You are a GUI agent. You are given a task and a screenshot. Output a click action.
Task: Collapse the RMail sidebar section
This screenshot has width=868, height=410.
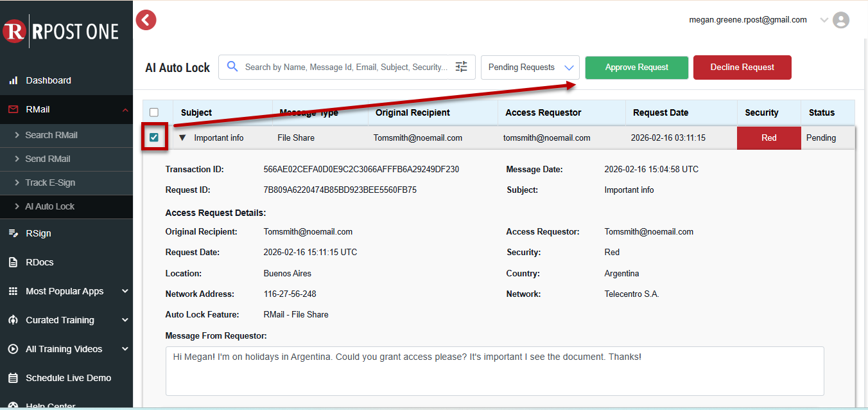tap(125, 110)
